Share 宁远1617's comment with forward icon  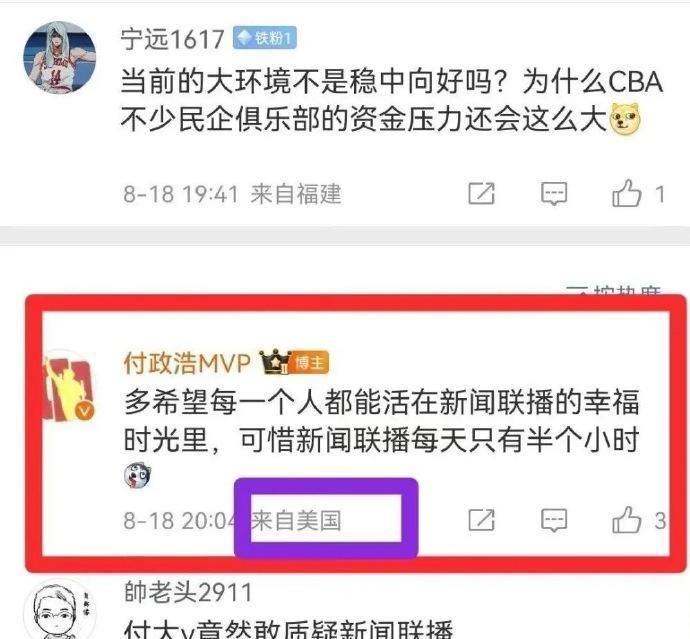tap(481, 193)
